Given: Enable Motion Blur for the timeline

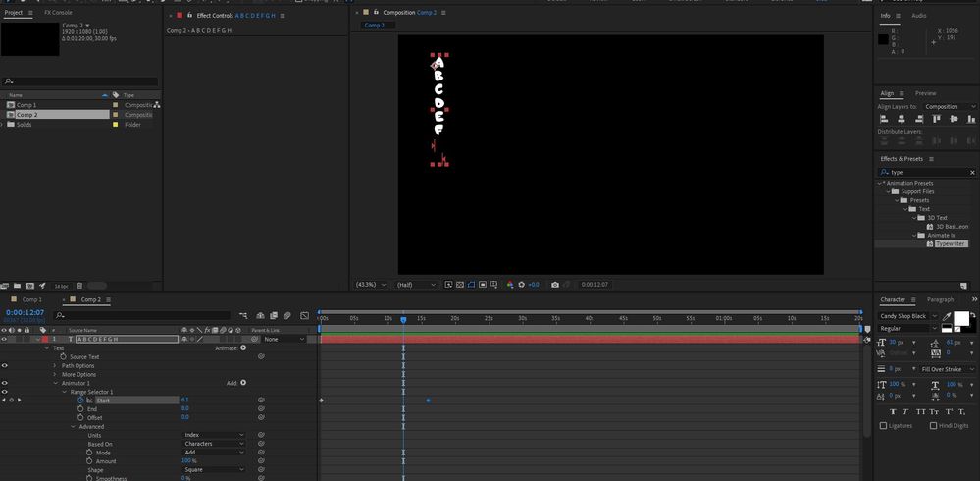Looking at the screenshot, I should [x=286, y=316].
